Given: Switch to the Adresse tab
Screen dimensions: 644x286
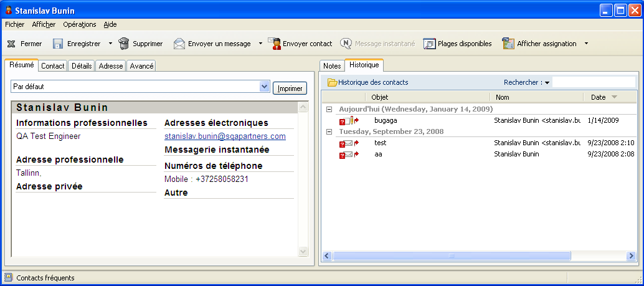Looking at the screenshot, I should tap(111, 66).
